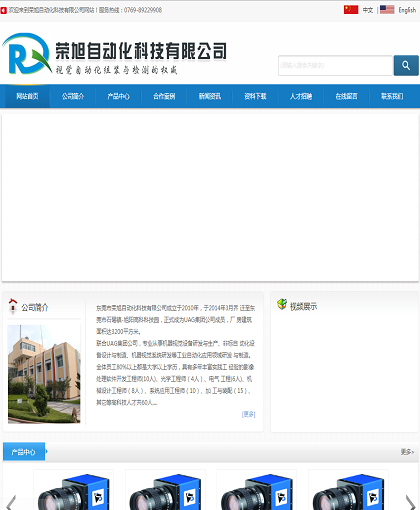
Task: Click the company building photo
Action: 44,374
